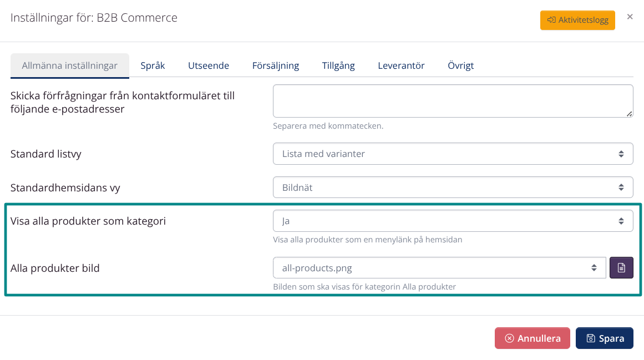The width and height of the screenshot is (644, 360).
Task: Cancel changes with the Annullera button
Action: click(532, 338)
